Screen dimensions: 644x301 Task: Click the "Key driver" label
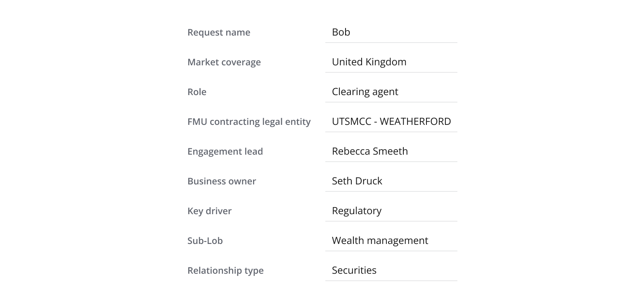(x=209, y=211)
